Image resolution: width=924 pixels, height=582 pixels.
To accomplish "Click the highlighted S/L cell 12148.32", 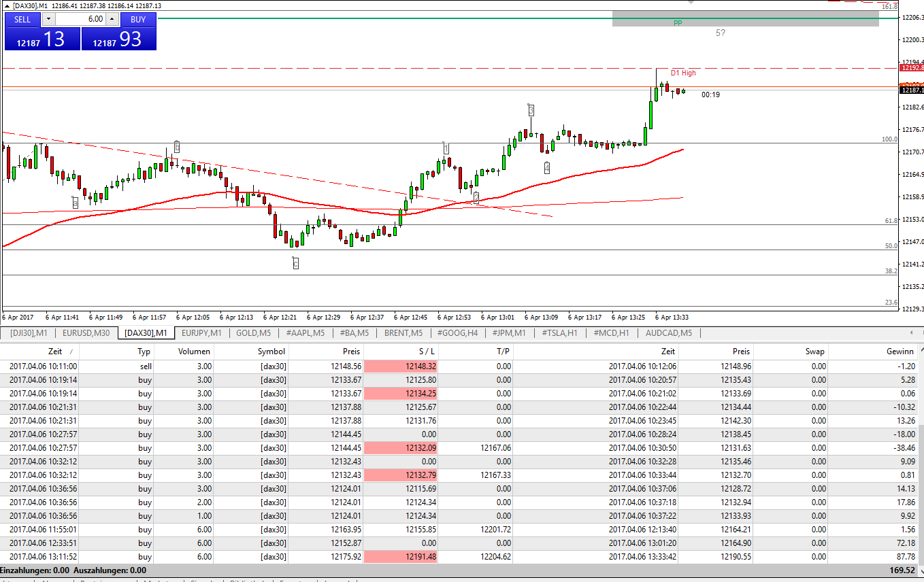I will point(401,366).
